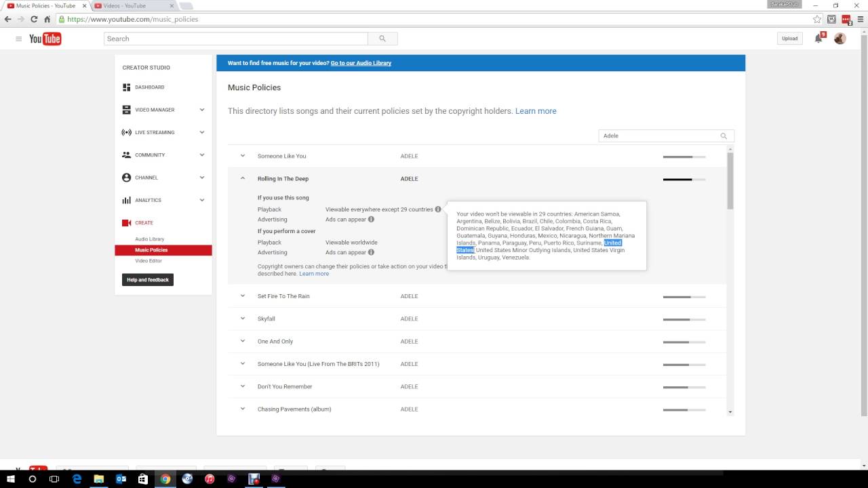The image size is (868, 488).
Task: Collapse the Rolling In The Deep row
Action: 243,179
